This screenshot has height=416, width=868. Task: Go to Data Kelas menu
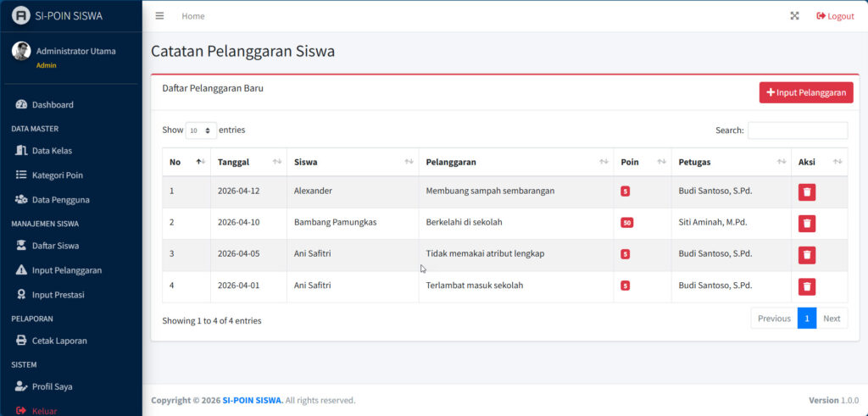[52, 151]
